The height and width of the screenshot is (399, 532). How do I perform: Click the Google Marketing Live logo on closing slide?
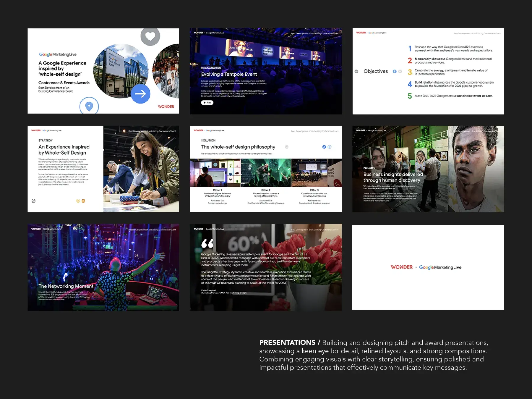coord(440,267)
